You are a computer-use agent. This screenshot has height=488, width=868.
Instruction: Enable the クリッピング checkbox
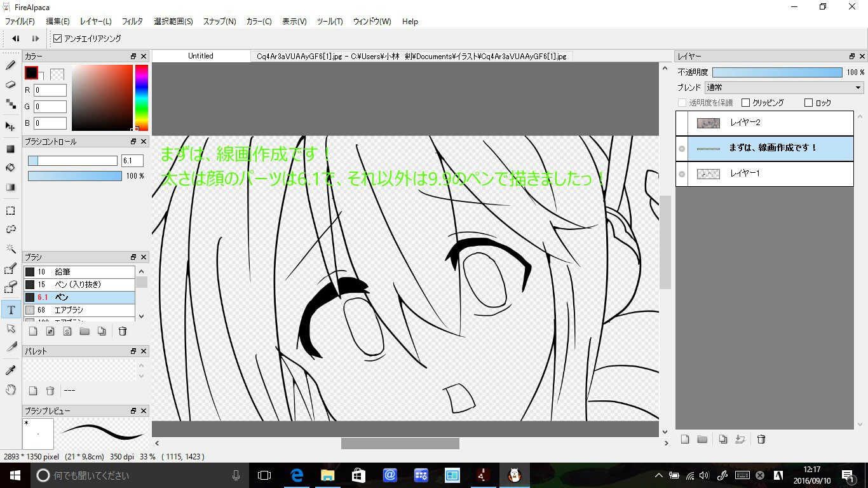pos(745,103)
